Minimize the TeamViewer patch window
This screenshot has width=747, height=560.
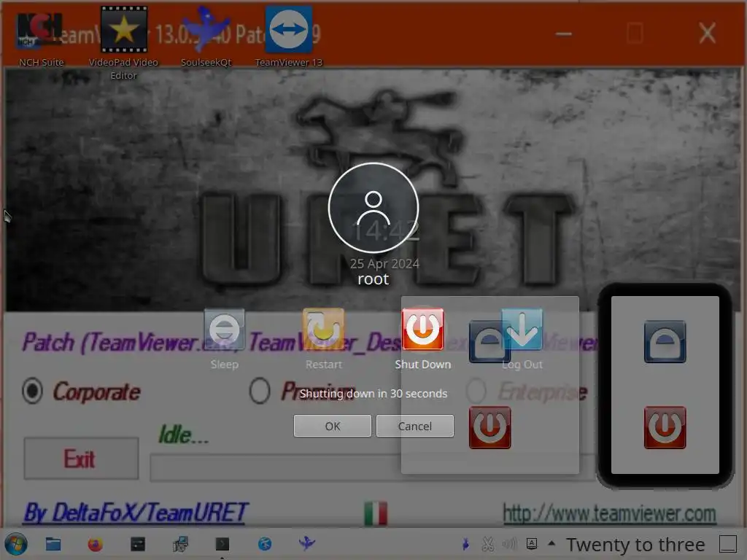point(564,34)
